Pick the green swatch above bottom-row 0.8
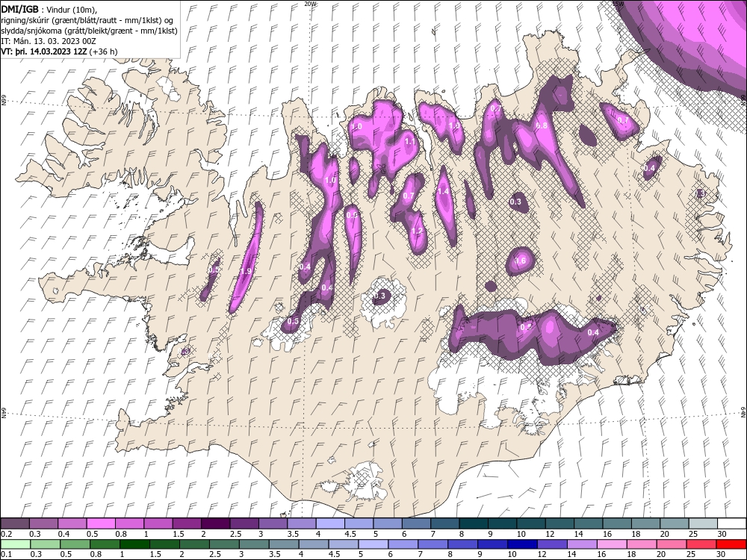747x560 pixels. (105, 544)
